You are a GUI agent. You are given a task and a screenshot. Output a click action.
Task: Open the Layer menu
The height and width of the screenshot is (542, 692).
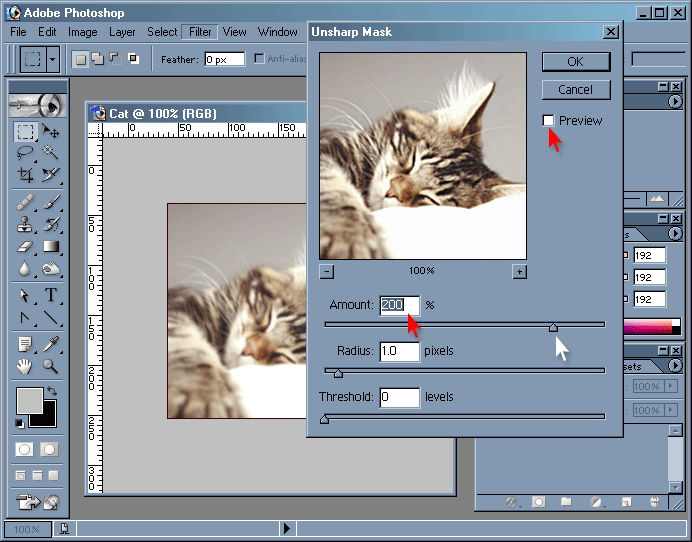[x=122, y=32]
